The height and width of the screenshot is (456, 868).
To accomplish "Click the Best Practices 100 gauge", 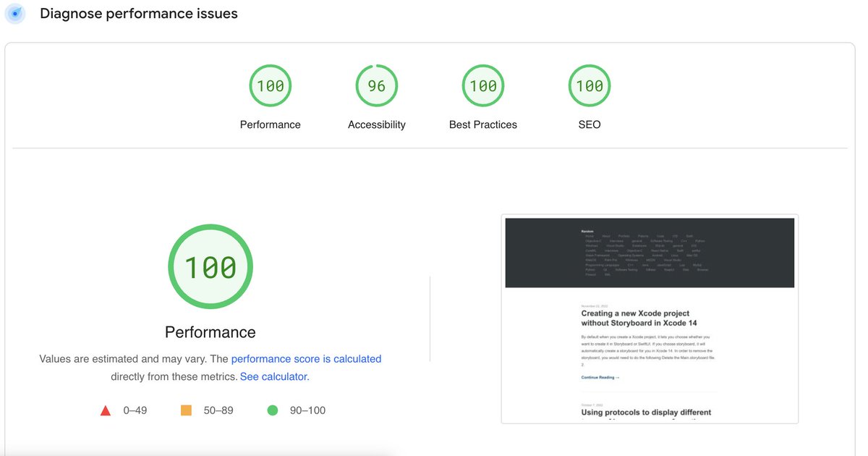I will pyautogui.click(x=482, y=85).
